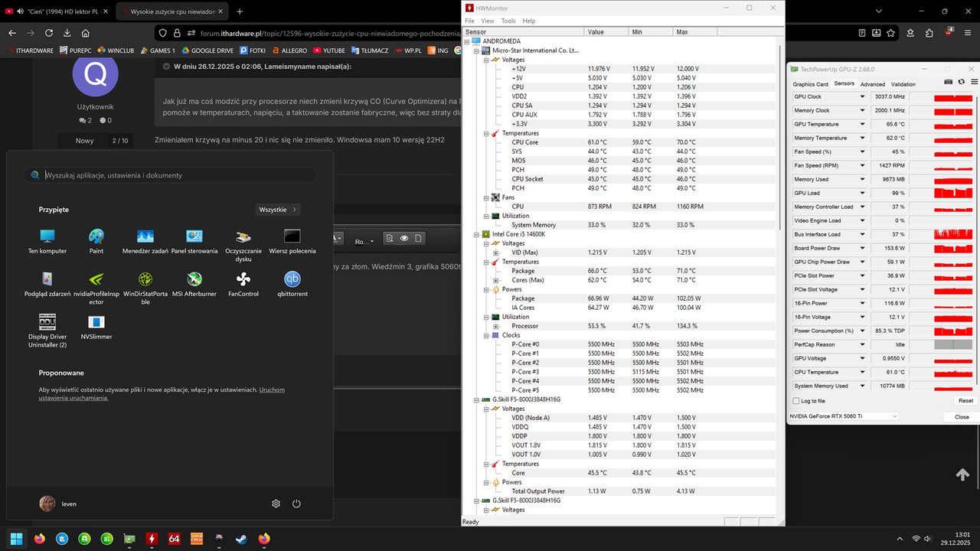Launch FanControl from pinned apps
Viewport: 980px width, 551px height.
click(243, 285)
